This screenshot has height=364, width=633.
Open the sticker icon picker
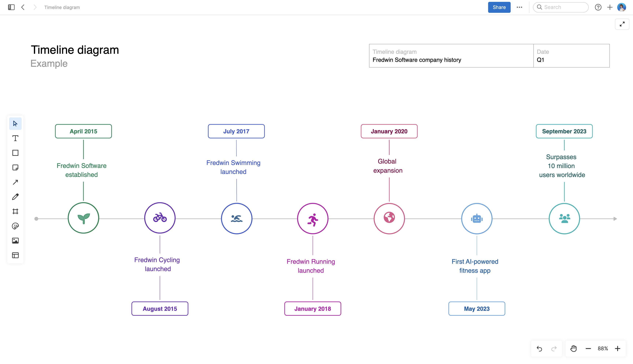pyautogui.click(x=15, y=226)
